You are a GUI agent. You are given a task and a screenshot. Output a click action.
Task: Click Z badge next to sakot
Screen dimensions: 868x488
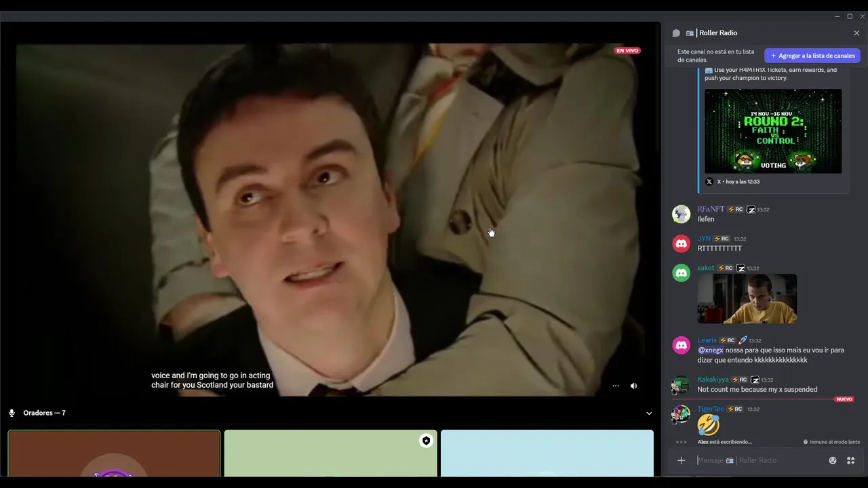(x=741, y=268)
